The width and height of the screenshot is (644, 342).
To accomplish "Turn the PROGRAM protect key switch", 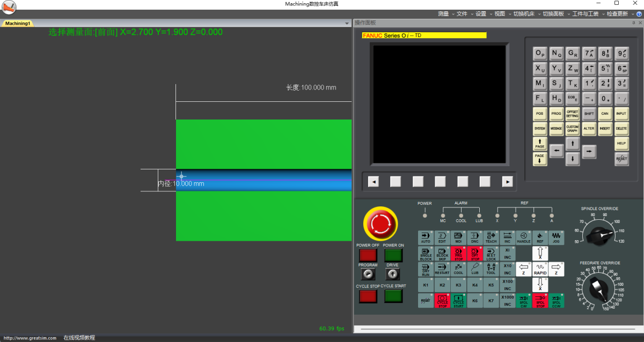I will pyautogui.click(x=368, y=274).
